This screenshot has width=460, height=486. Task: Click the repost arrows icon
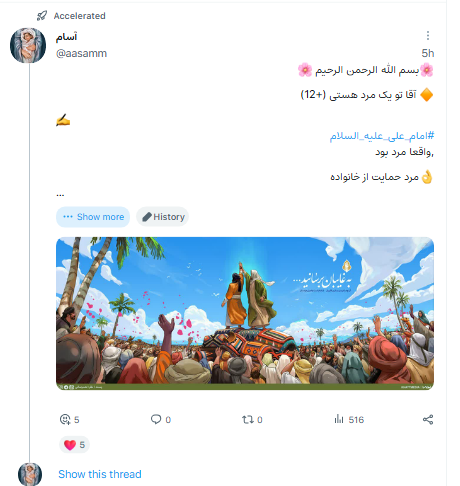click(248, 419)
